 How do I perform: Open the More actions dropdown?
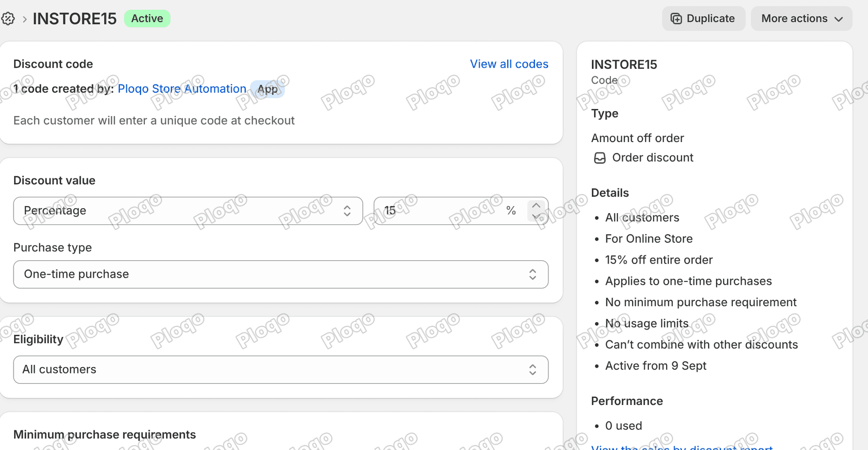point(801,18)
